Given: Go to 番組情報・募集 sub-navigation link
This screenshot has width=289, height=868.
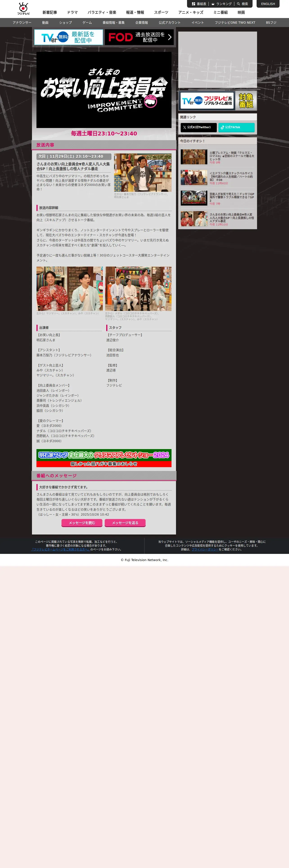Looking at the screenshot, I should click(114, 23).
